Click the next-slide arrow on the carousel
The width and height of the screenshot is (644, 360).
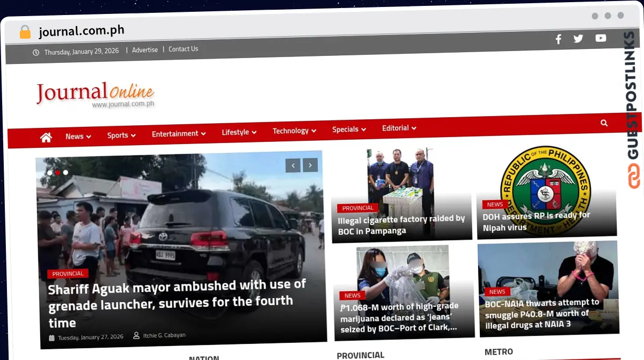click(310, 165)
